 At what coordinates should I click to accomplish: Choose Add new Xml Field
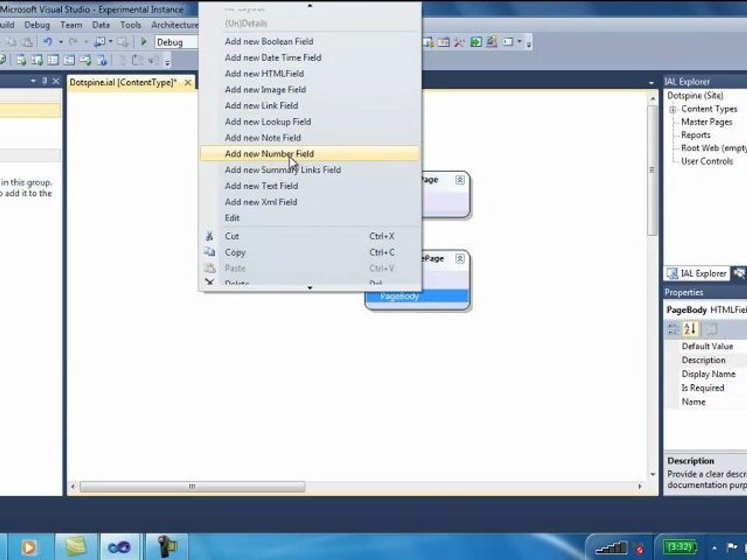310,202
